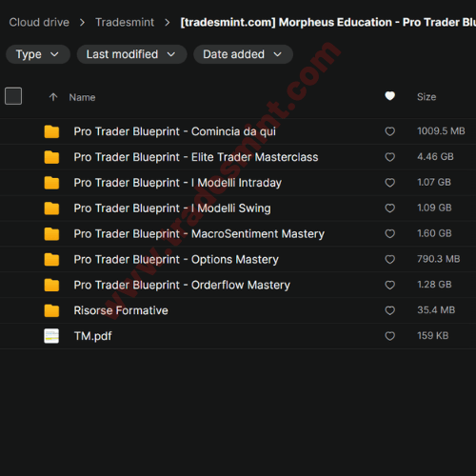The image size is (476, 476).
Task: Go to Tradesmint breadcrumb folder
Action: [125, 22]
